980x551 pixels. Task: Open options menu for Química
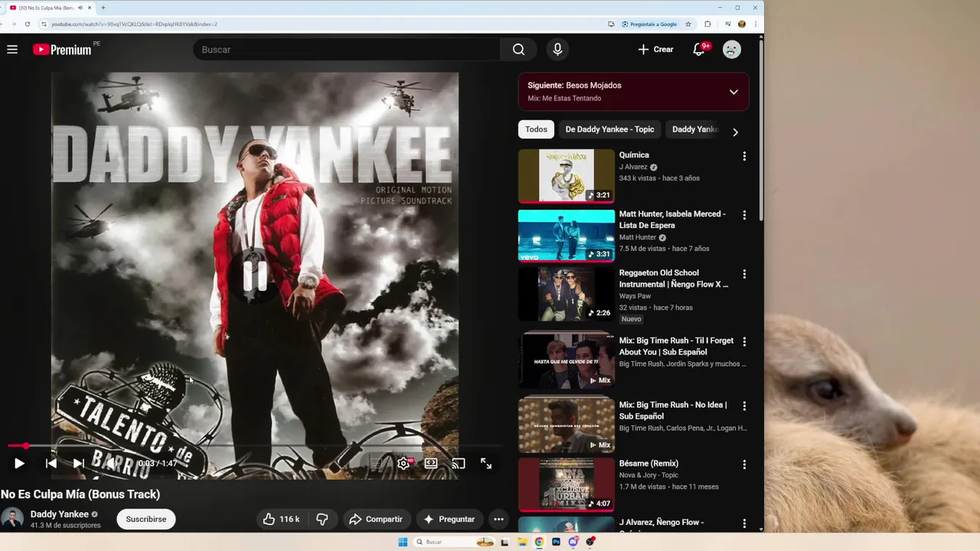[x=744, y=156]
